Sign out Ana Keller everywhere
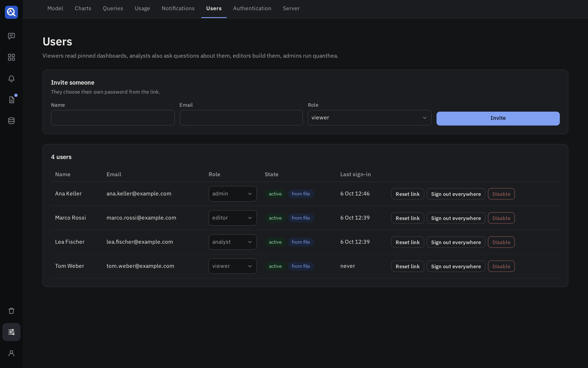This screenshot has width=588, height=368. click(x=456, y=194)
